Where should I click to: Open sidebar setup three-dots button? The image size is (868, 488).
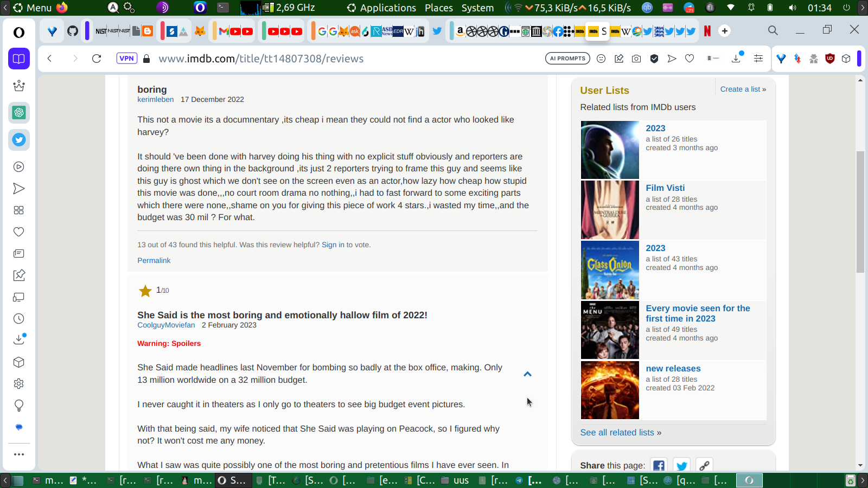coord(19,454)
